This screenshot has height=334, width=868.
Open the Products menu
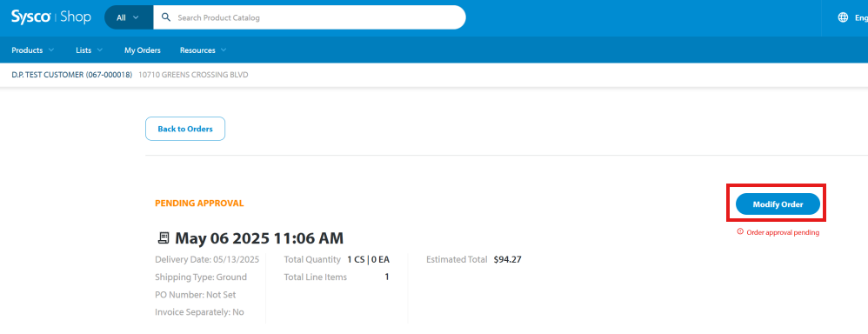click(x=27, y=50)
